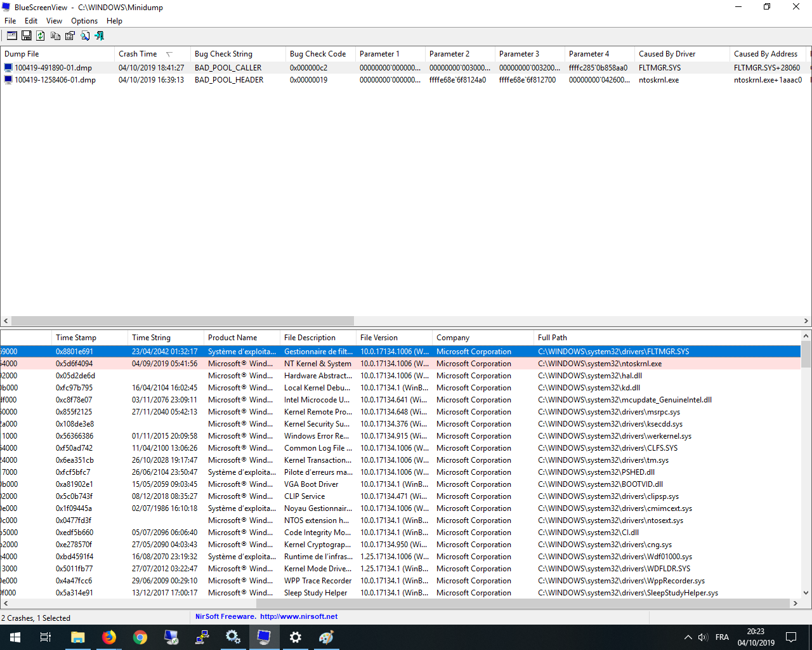Sort by the Crash Time column header
Viewport: 812px width, 650px height.
pos(152,54)
